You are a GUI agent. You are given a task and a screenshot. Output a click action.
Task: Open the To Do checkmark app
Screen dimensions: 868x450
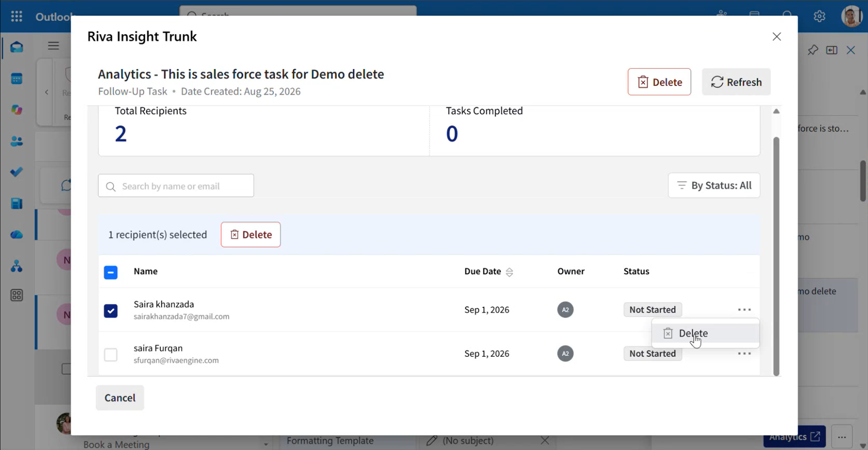tap(16, 172)
